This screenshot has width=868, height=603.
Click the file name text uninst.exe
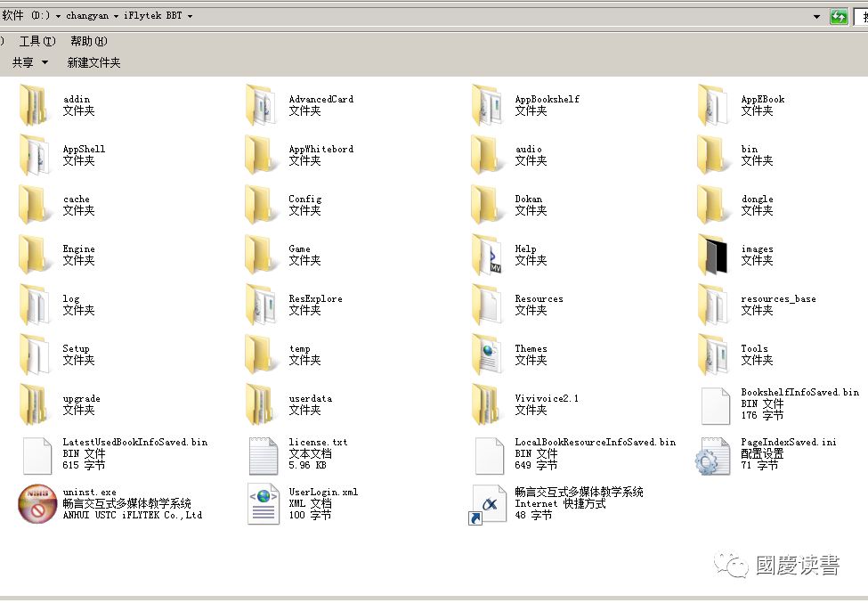point(89,492)
